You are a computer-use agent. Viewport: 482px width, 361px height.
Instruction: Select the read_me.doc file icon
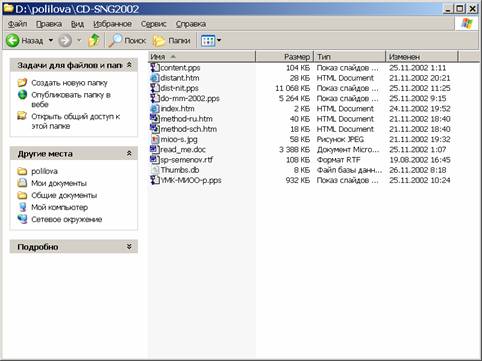[x=155, y=149]
